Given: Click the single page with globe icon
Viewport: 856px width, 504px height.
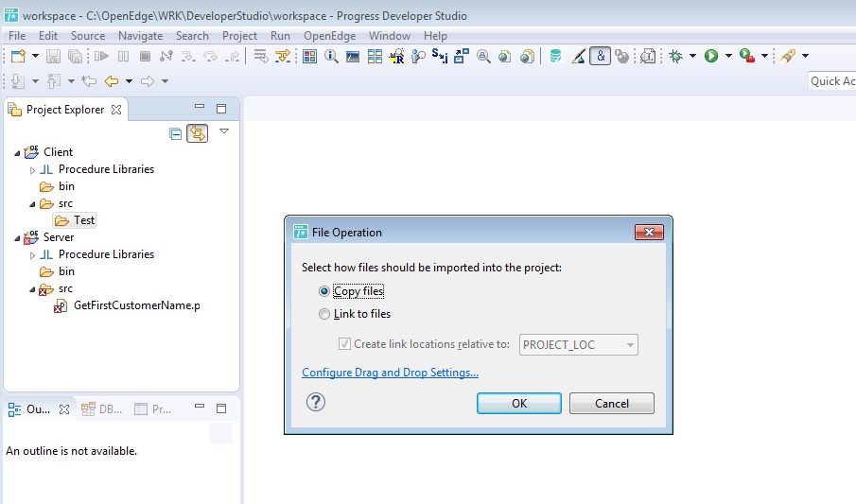Looking at the screenshot, I should [x=505, y=56].
